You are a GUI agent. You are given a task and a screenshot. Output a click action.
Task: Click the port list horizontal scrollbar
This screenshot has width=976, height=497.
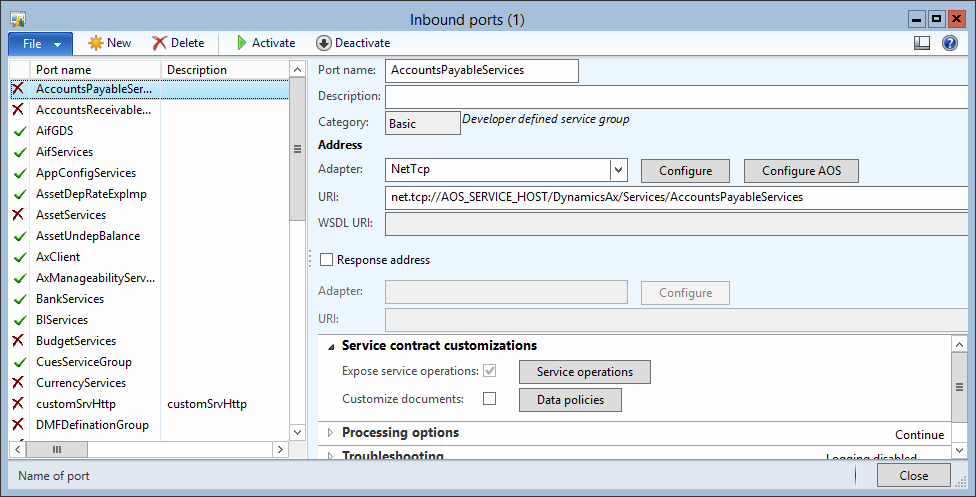pos(150,449)
